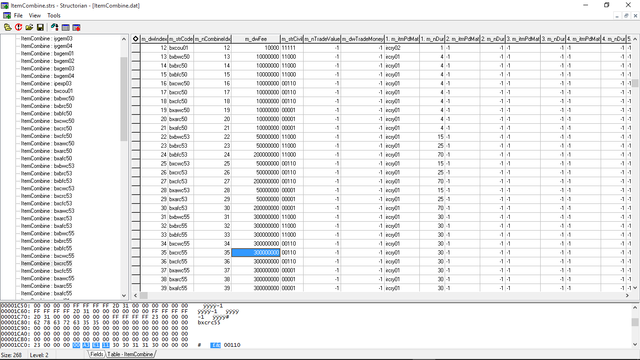Screen dimensions: 640x360
Task: Click the m_nCombineIdx column header
Action: 213,39
